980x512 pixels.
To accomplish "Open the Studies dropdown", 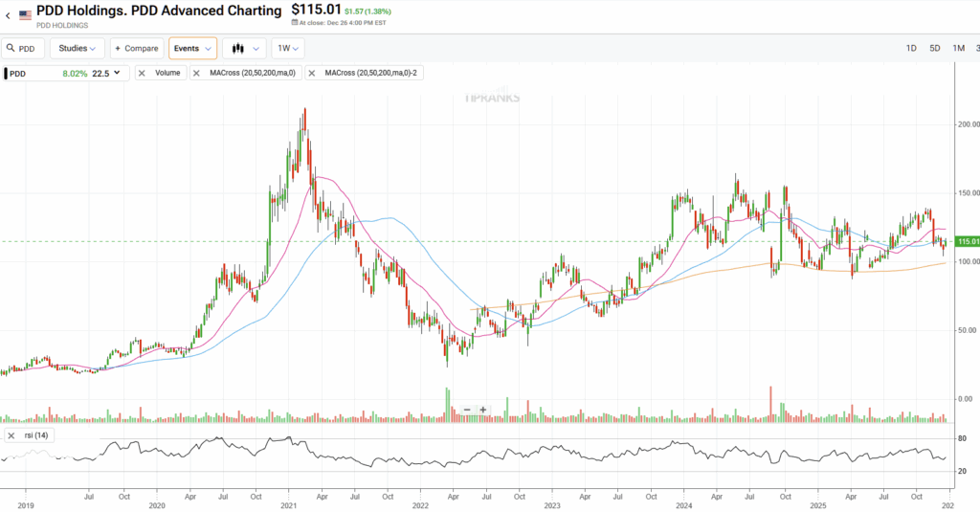I will click(78, 48).
